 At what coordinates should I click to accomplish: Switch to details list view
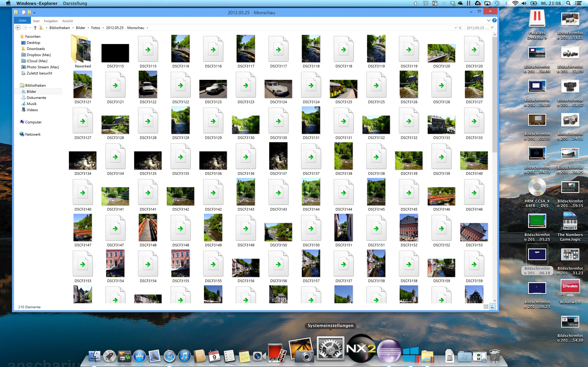(486, 307)
